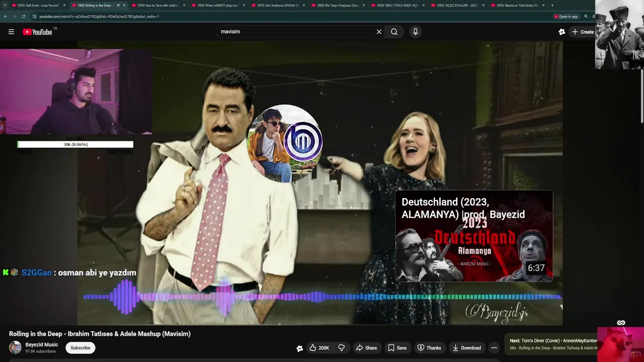Viewport: 644px width, 362px height.
Task: Switch to Yabancılar Türk Korku Film tab
Action: pos(517,5)
